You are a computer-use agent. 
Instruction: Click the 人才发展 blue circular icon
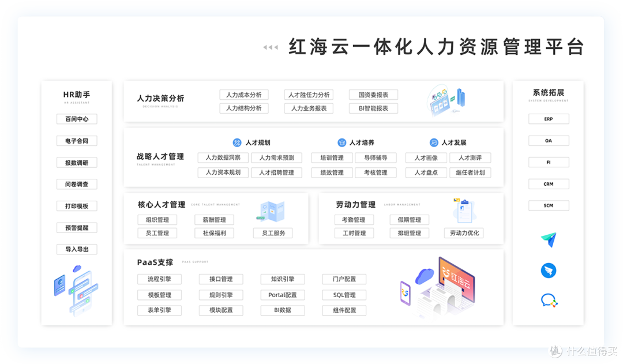click(x=434, y=142)
